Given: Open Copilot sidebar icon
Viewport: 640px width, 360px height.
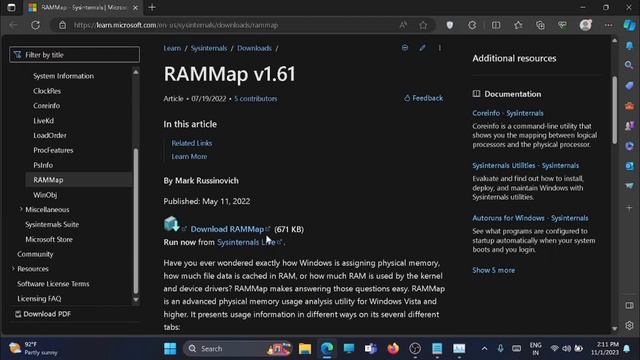Looking at the screenshot, I should pyautogui.click(x=629, y=25).
